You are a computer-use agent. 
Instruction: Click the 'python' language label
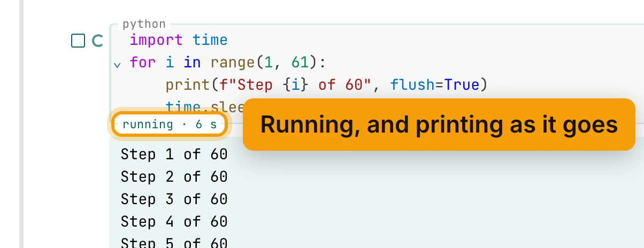pyautogui.click(x=144, y=24)
